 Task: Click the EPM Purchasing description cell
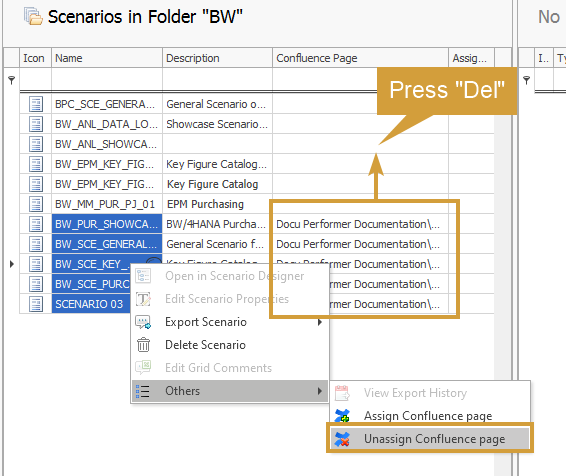point(217,204)
